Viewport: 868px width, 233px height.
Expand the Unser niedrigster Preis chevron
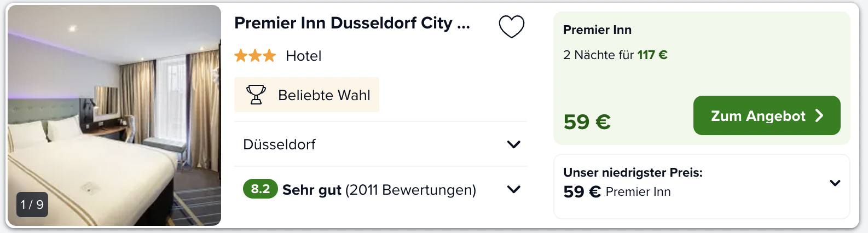coord(835,183)
